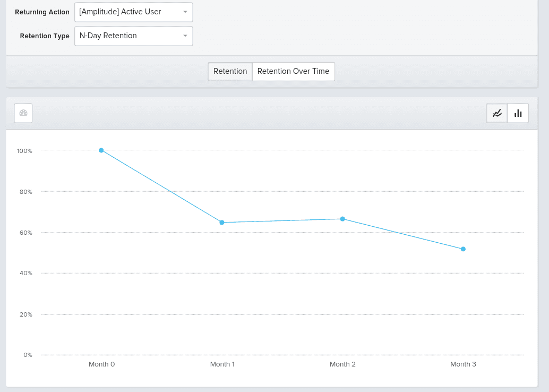Expand the N-Day Retention selector arrow
Viewport: 549px width, 392px height.
184,36
